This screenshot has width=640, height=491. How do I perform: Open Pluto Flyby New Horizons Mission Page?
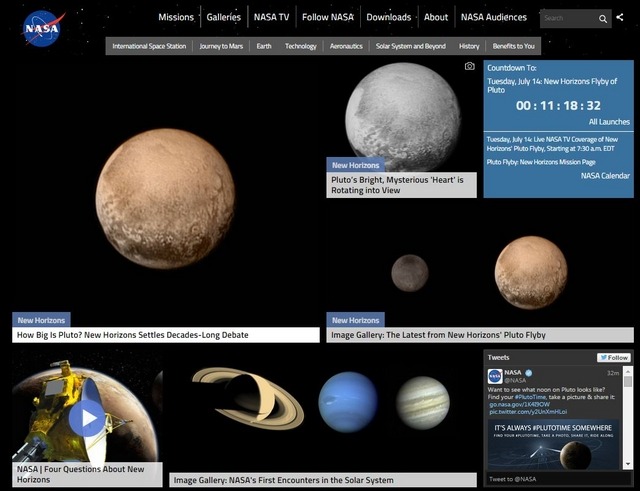[x=541, y=162]
